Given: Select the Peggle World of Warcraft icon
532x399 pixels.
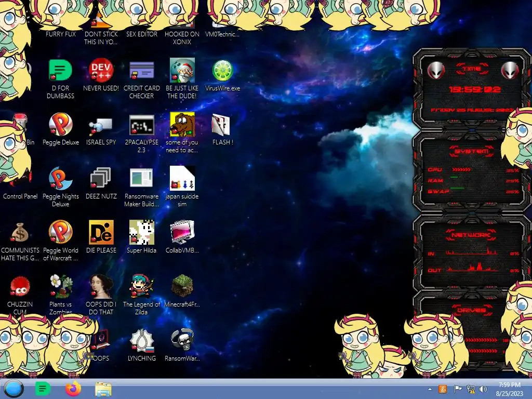Looking at the screenshot, I should [x=60, y=232].
